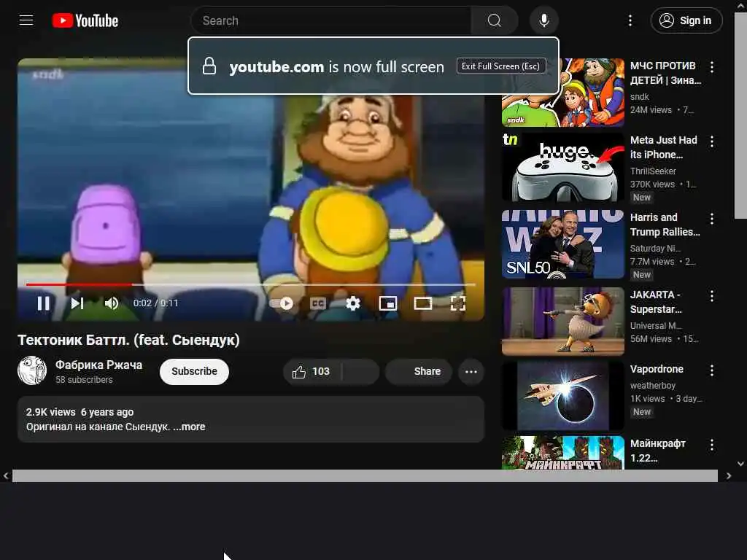Switch to theater mode

tap(422, 303)
